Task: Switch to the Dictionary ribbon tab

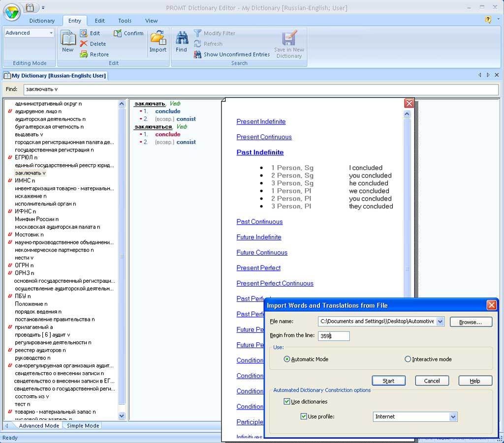Action: click(x=42, y=21)
